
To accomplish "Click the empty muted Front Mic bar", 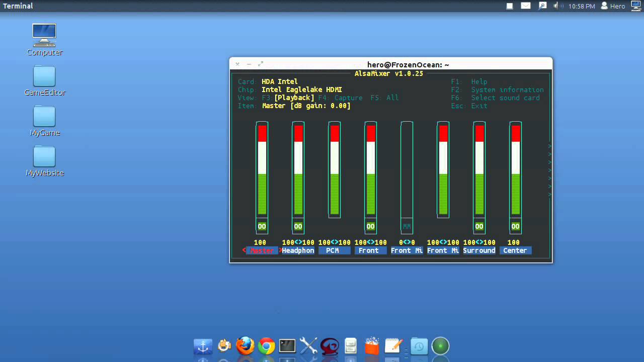I will (x=407, y=170).
